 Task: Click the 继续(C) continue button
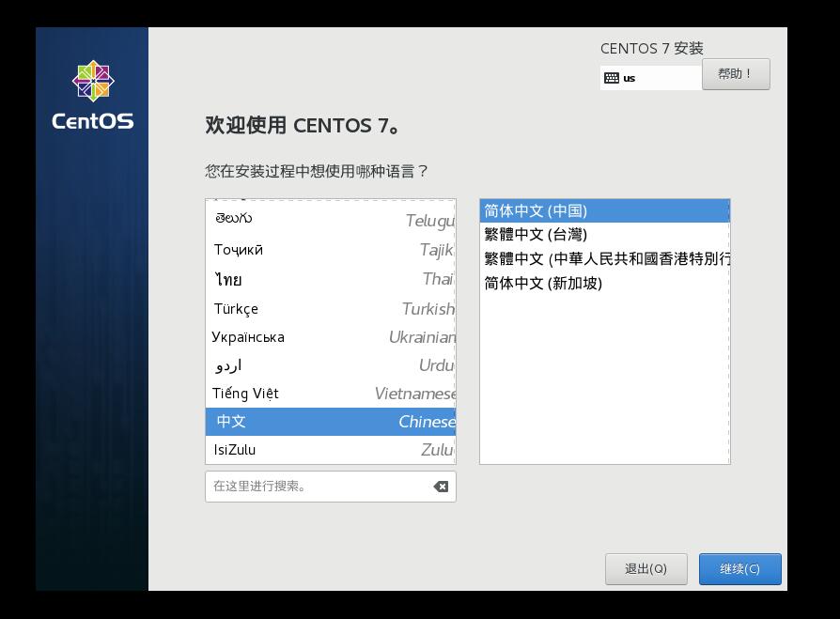(739, 568)
